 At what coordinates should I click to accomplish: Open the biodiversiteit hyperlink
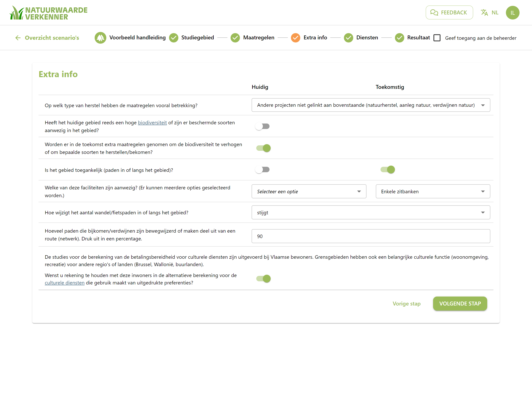tap(152, 123)
